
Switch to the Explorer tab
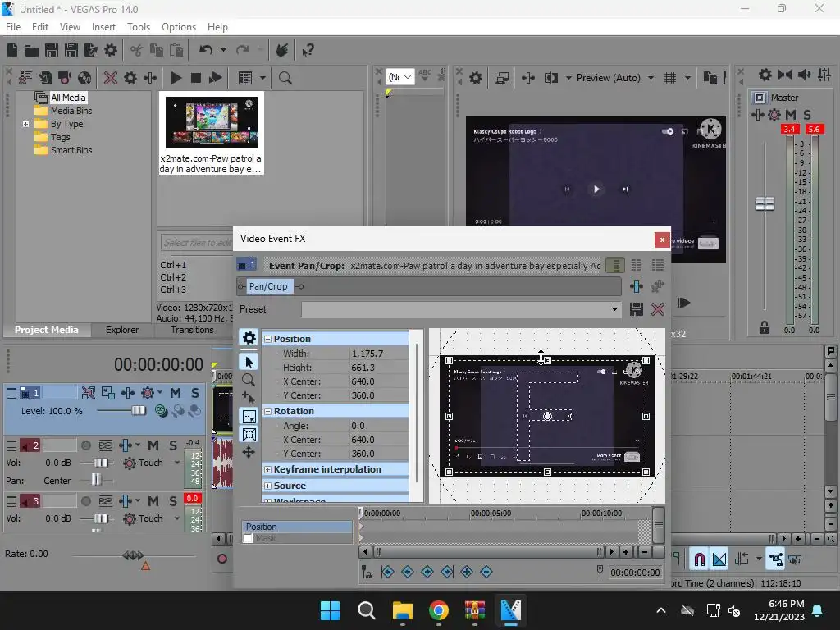[x=122, y=330]
